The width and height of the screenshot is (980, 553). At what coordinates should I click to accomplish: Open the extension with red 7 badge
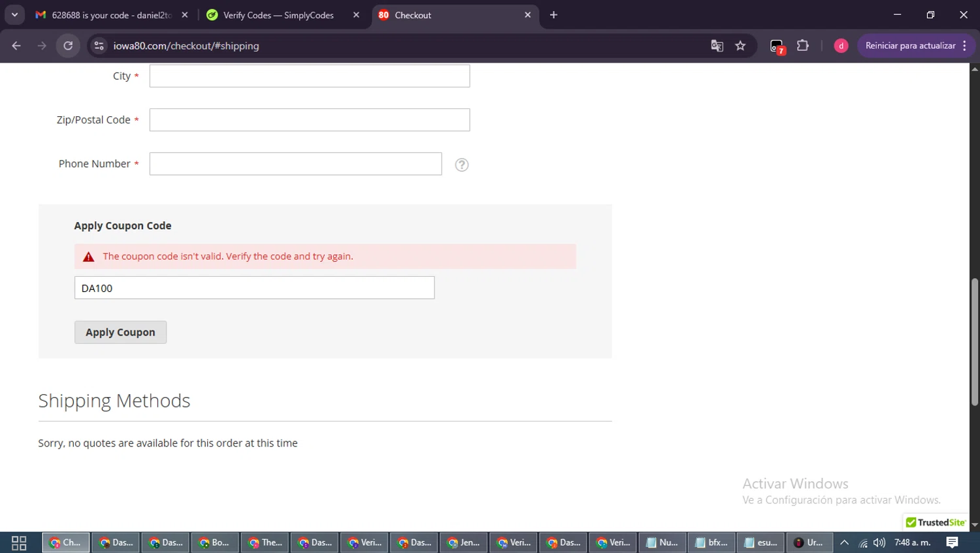[x=777, y=46]
